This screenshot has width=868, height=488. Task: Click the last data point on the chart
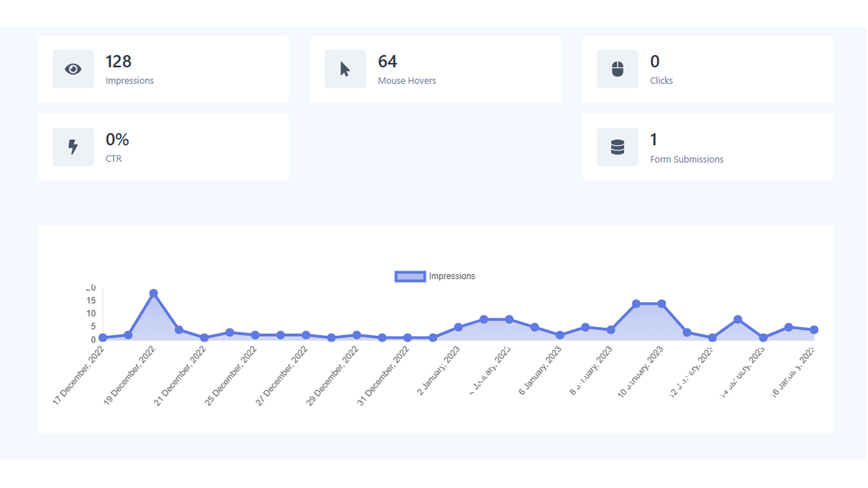pyautogui.click(x=814, y=330)
